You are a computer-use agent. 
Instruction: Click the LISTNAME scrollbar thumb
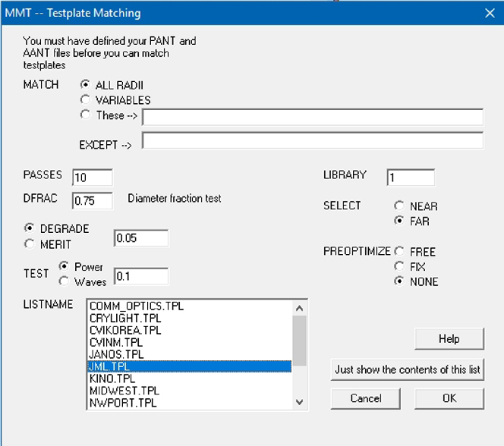(300, 341)
